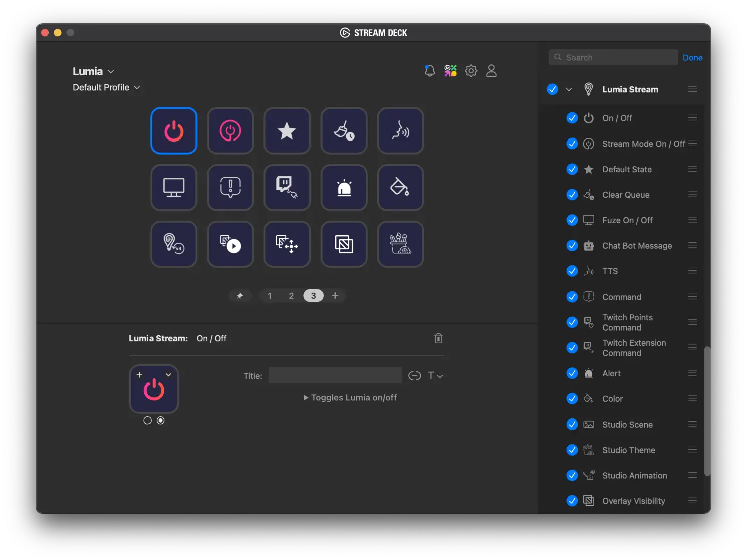Click the plus on key preview
The image size is (747, 560).
[139, 375]
